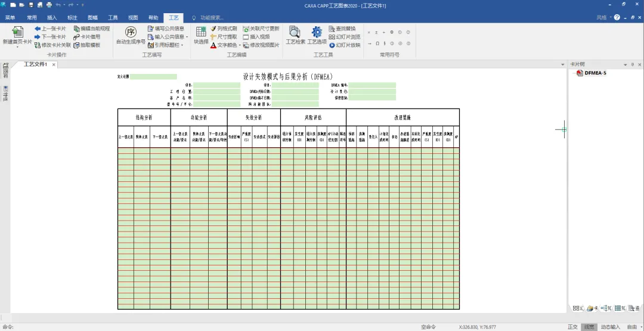This screenshot has height=331, width=644.
Task: Open the Menu (菜单) tab
Action: coord(10,18)
